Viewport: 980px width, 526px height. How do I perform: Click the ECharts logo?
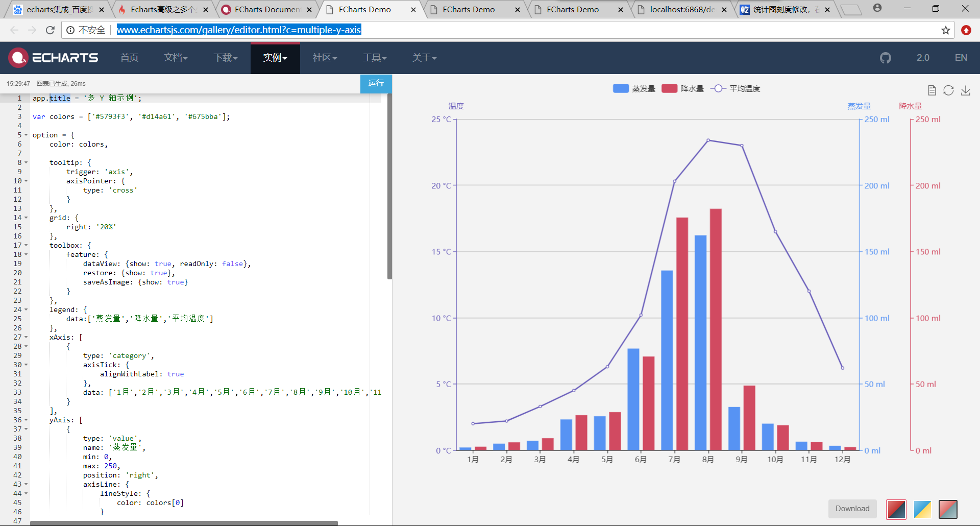click(x=53, y=58)
